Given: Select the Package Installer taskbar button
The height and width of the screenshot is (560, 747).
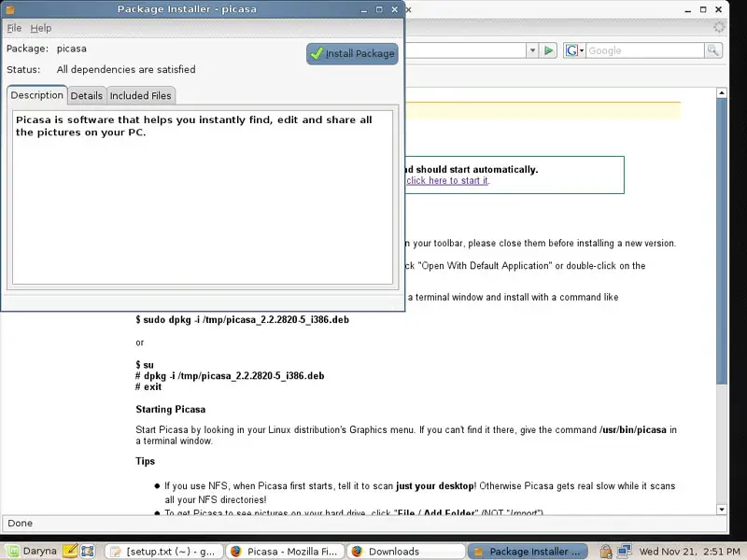Looking at the screenshot, I should 528,552.
